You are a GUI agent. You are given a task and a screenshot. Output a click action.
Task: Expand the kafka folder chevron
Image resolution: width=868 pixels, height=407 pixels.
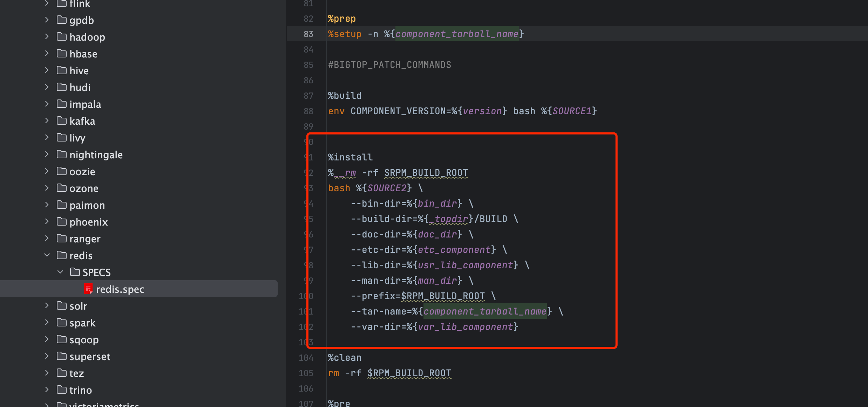coord(47,121)
